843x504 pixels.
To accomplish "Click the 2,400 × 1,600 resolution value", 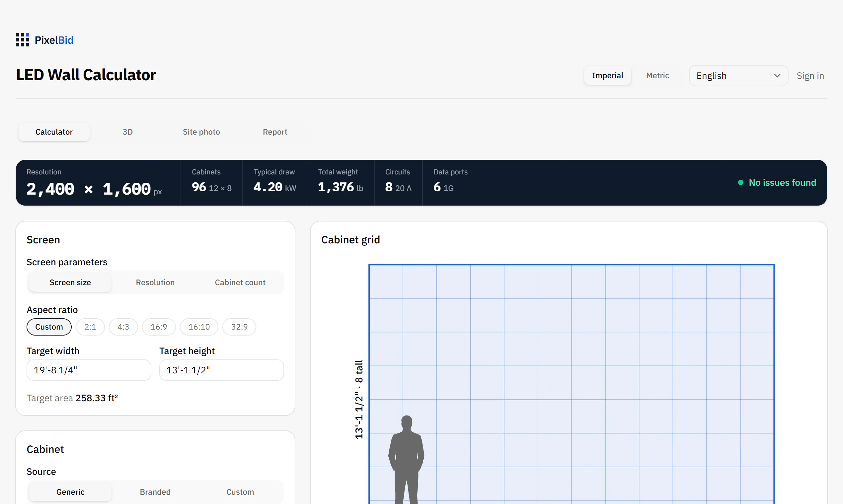I will click(94, 189).
